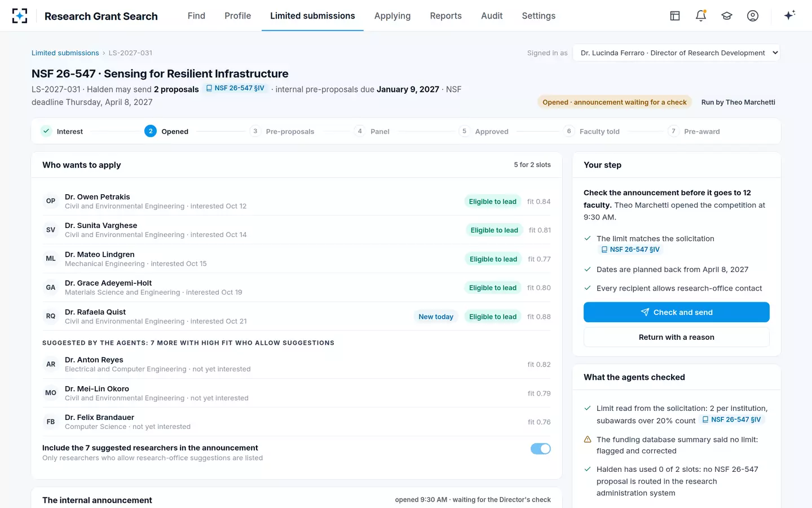This screenshot has height=508, width=812.
Task: Click the 'New today' badge on Rafaela Quist
Action: 436,317
